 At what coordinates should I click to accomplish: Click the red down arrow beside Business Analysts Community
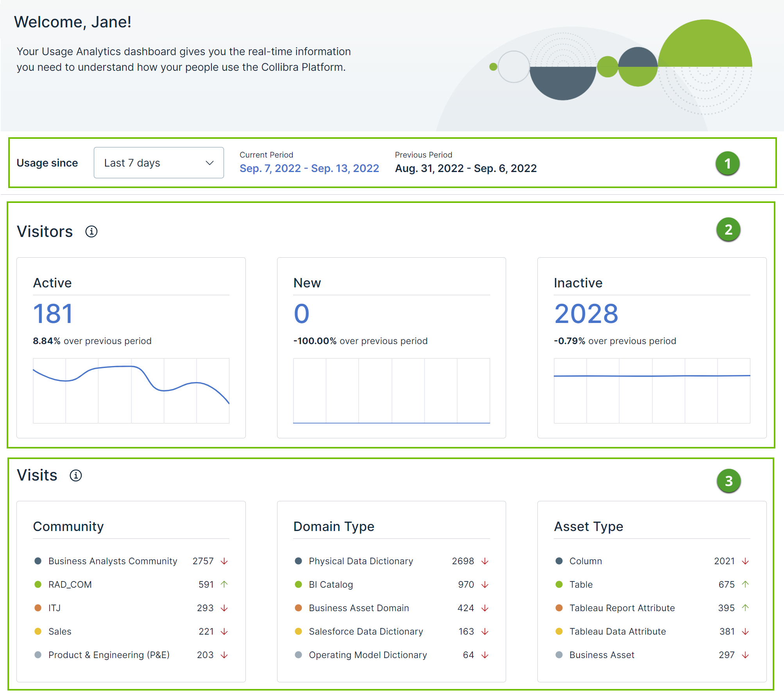(224, 561)
